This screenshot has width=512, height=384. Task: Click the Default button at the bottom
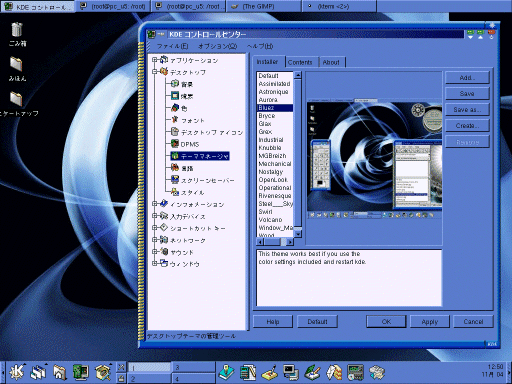tap(317, 322)
